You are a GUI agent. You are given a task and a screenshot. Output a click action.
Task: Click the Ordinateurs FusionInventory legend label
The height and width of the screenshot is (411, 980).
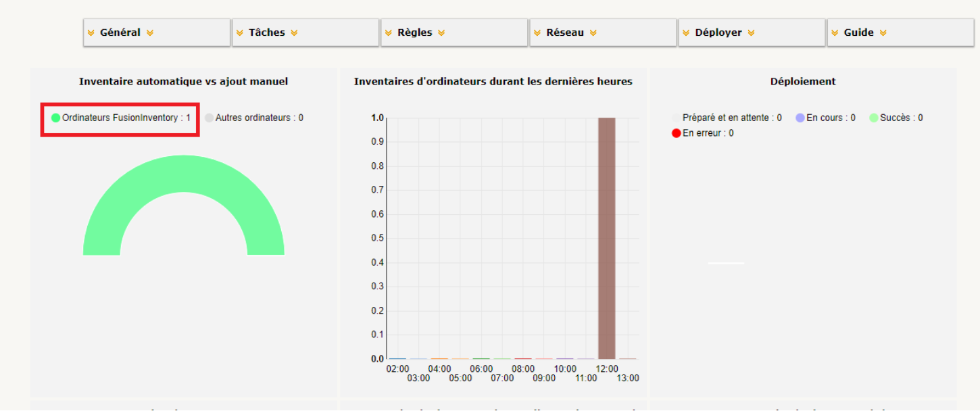[126, 118]
